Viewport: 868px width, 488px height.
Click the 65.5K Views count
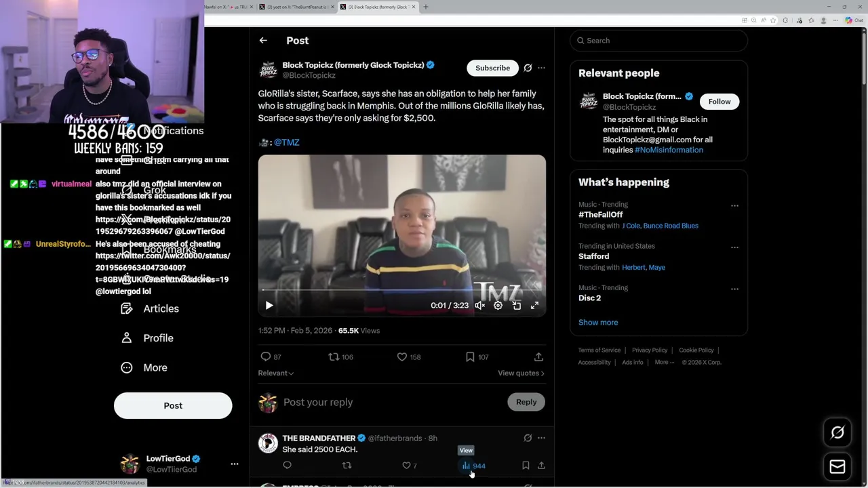point(359,331)
